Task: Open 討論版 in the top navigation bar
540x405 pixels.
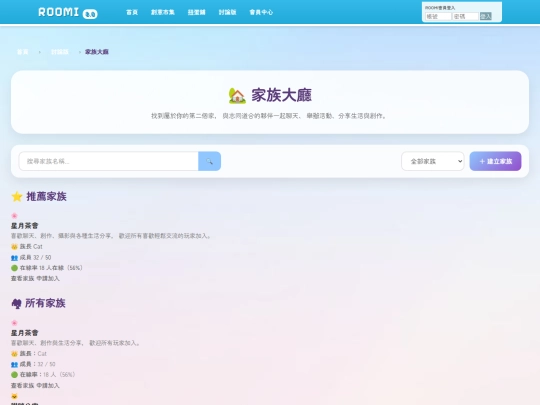Action: [227, 12]
